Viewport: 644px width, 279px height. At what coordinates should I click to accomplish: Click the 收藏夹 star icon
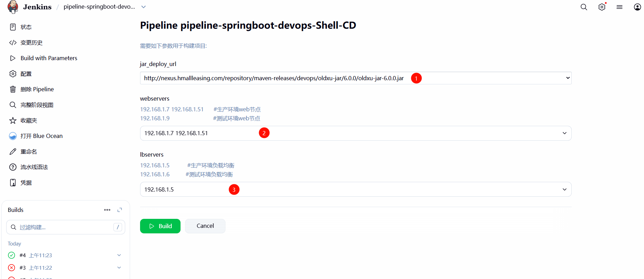pyautogui.click(x=13, y=120)
